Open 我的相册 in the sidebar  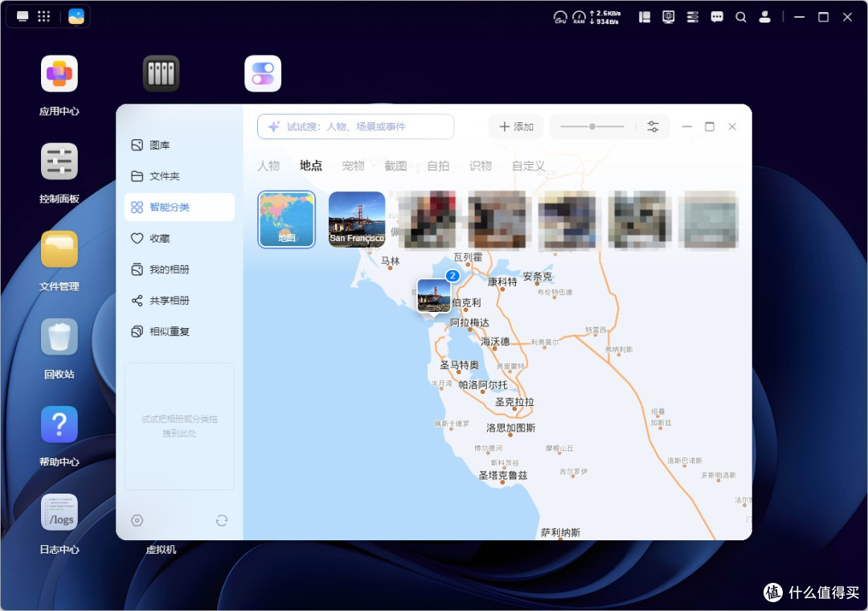tap(179, 269)
